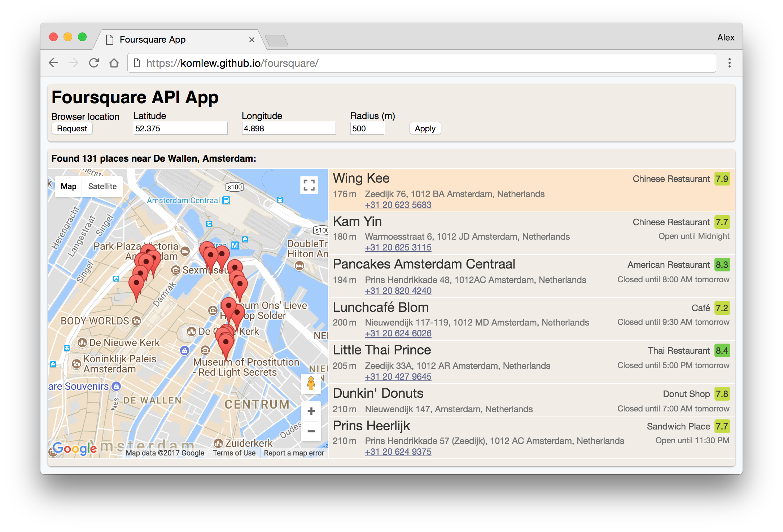Click the fullscreen icon on the map
The width and height of the screenshot is (783, 532).
coord(309,185)
